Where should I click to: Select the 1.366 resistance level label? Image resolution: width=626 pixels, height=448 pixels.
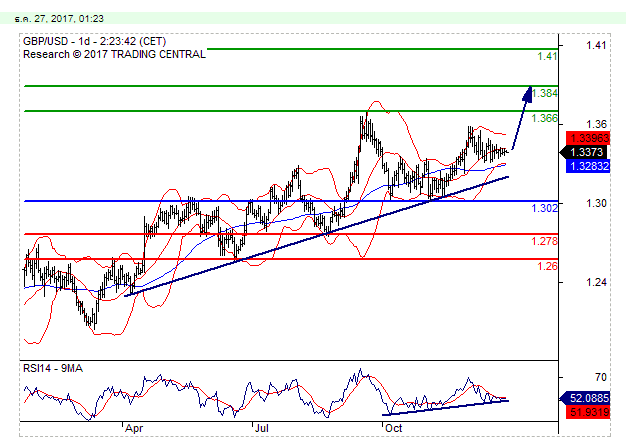click(x=545, y=118)
